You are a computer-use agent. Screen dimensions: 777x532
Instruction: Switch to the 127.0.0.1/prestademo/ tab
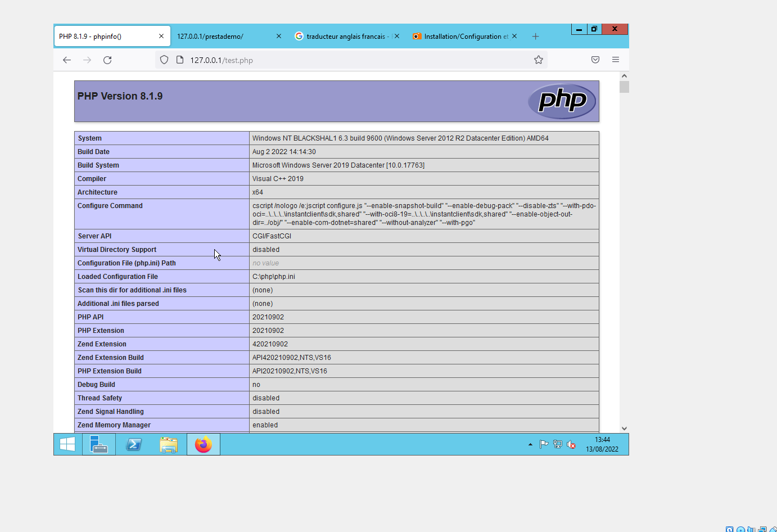coord(229,36)
